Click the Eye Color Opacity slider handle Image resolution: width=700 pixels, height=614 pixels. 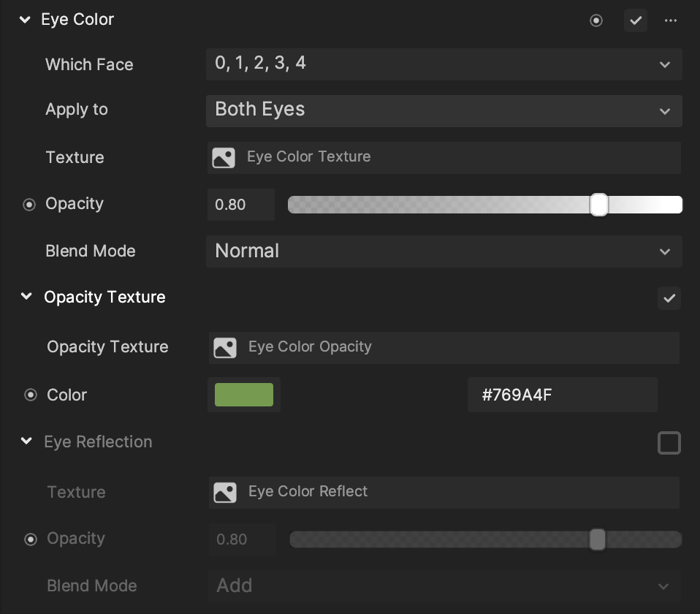pyautogui.click(x=599, y=205)
